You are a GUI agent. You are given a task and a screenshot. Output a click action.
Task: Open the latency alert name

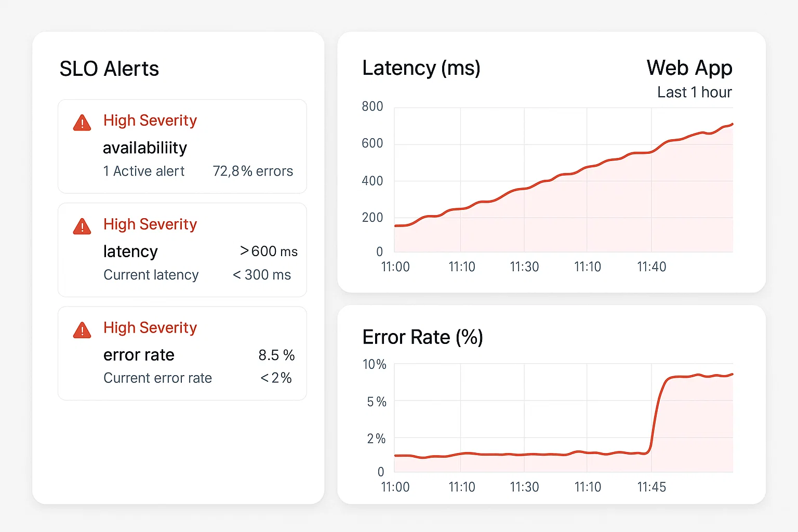130,251
